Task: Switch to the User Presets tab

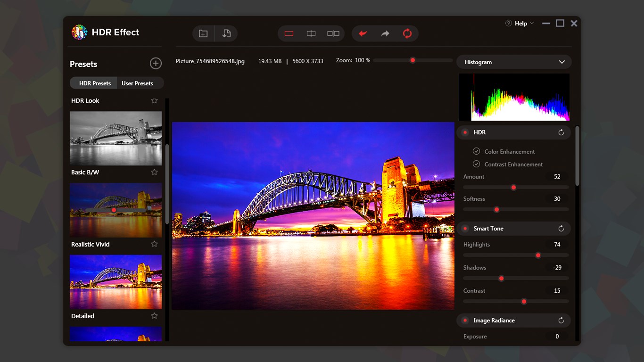Action: (x=137, y=83)
